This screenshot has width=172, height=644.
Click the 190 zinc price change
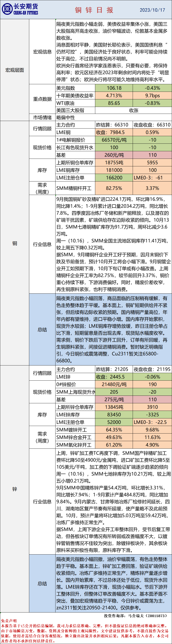coord(152,384)
